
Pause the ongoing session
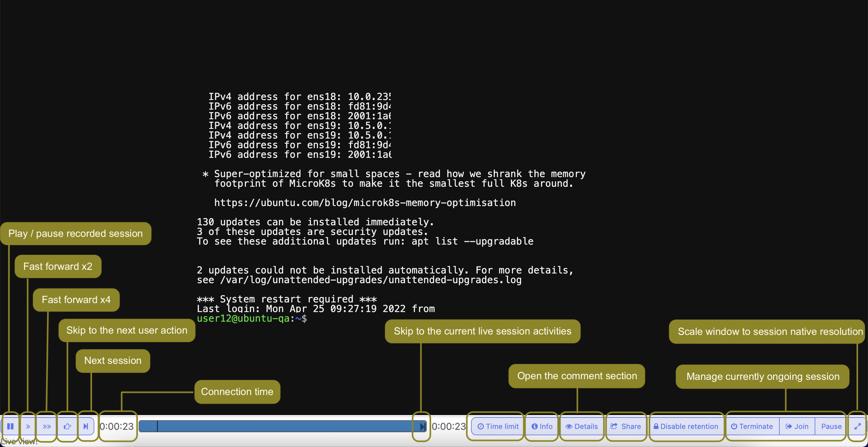click(x=831, y=427)
